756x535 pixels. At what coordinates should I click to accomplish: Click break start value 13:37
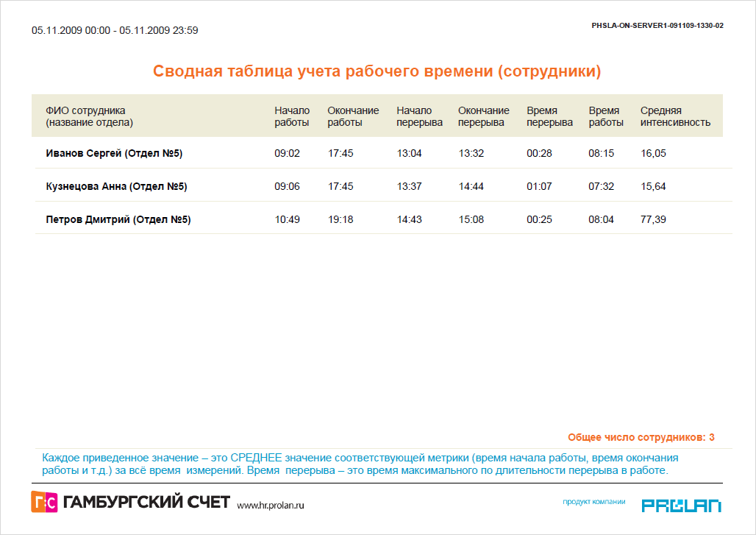410,186
